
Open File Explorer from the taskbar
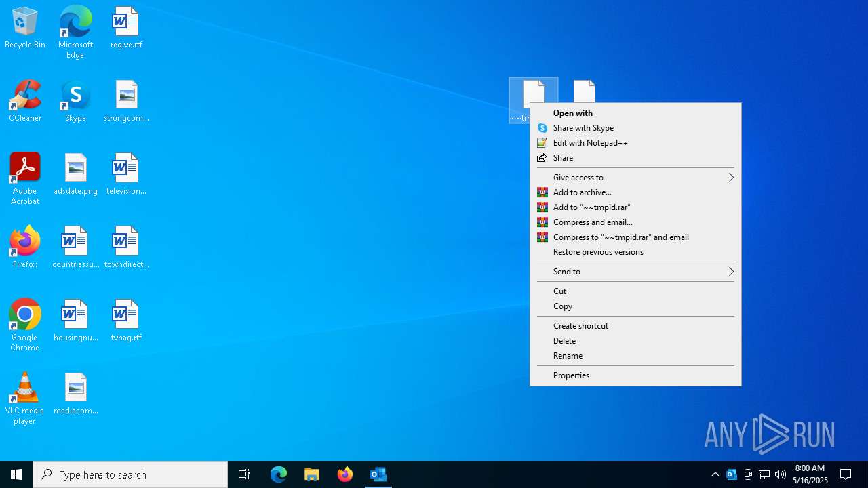tap(312, 474)
